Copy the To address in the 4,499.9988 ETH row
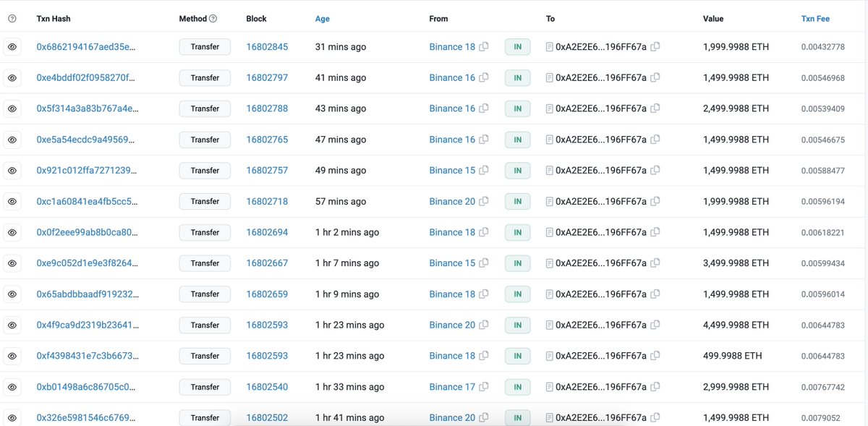Viewport: 868px width, 426px height. (x=655, y=325)
